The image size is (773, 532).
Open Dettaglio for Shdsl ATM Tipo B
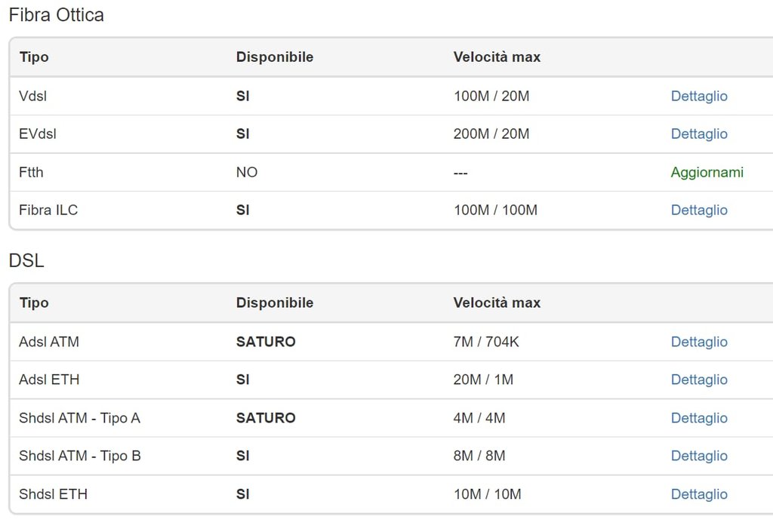[x=699, y=456]
